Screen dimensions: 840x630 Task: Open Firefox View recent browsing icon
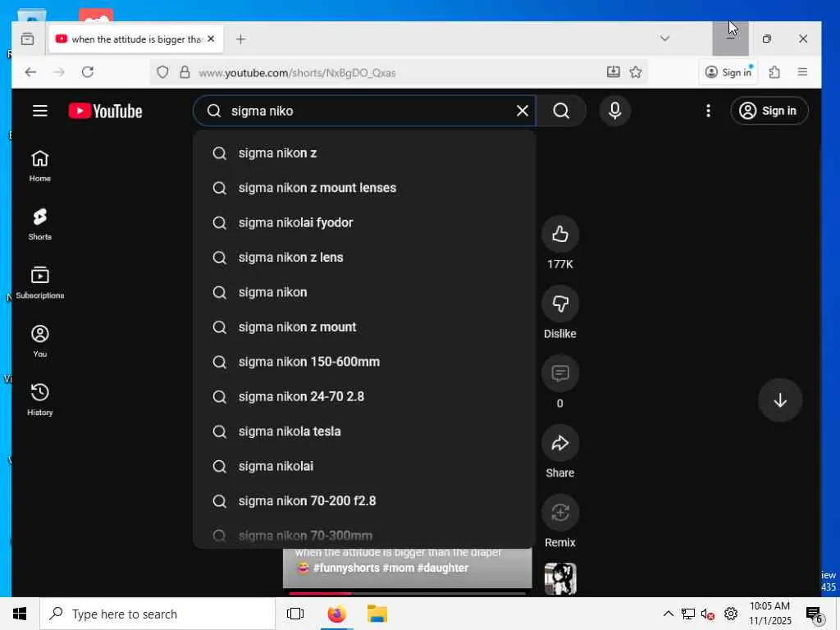coord(27,39)
